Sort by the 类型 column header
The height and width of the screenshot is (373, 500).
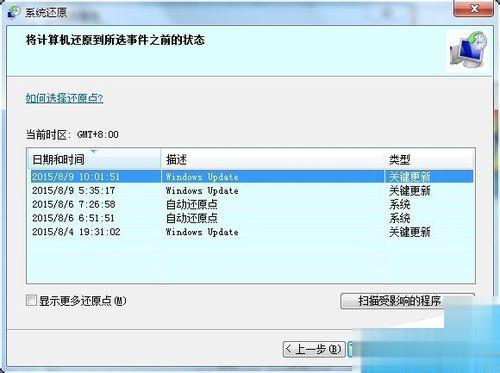click(429, 160)
